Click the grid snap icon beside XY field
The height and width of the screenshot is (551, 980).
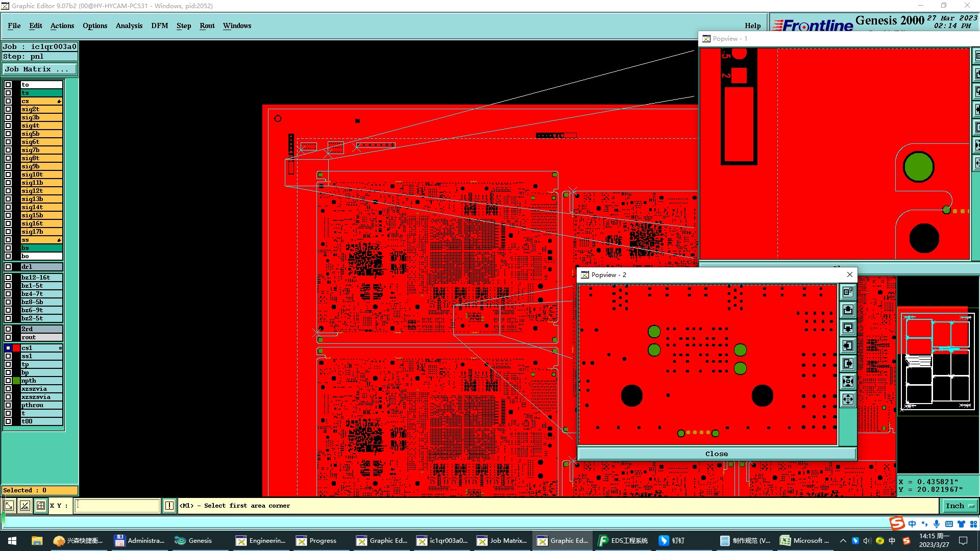(x=41, y=506)
